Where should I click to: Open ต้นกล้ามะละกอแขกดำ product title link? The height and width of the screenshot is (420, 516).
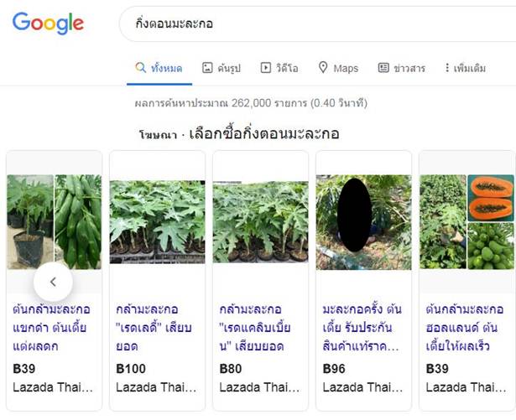point(52,328)
